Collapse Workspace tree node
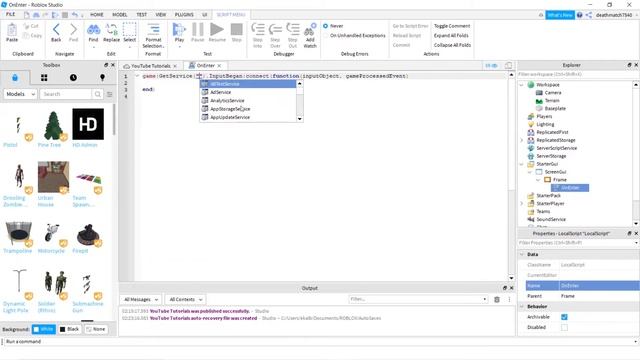Viewport: 640px width, 360px height. coord(521,85)
